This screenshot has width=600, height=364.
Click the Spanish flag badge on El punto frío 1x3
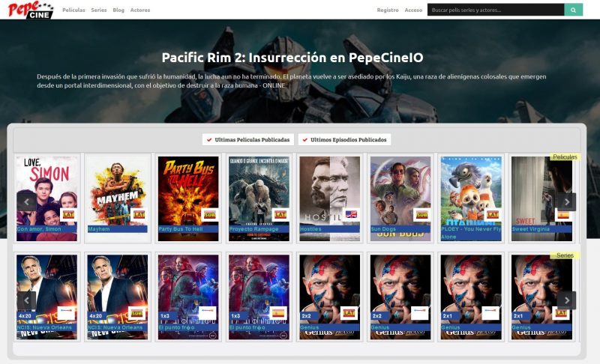click(278, 313)
